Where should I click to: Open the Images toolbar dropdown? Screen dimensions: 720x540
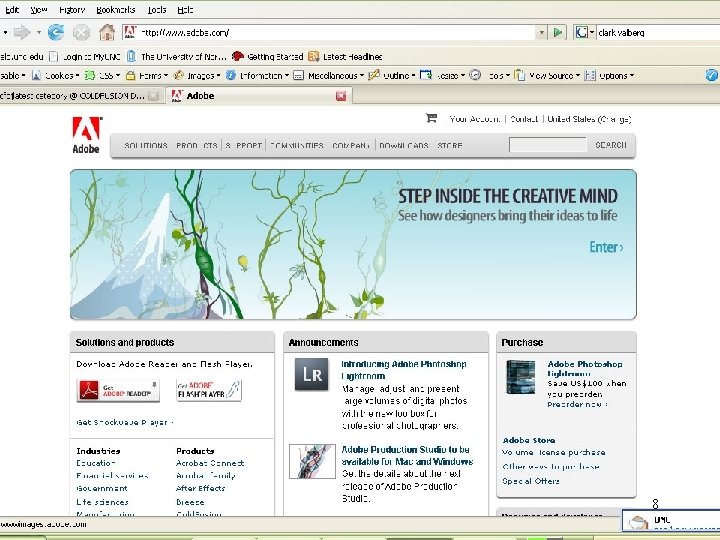pos(197,75)
